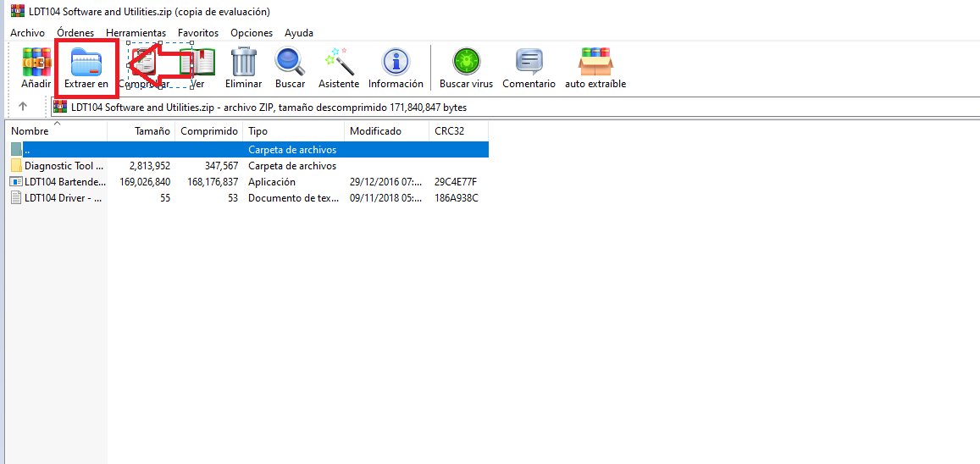Click size value 169,026,840
The width and height of the screenshot is (980, 464).
[x=144, y=182]
